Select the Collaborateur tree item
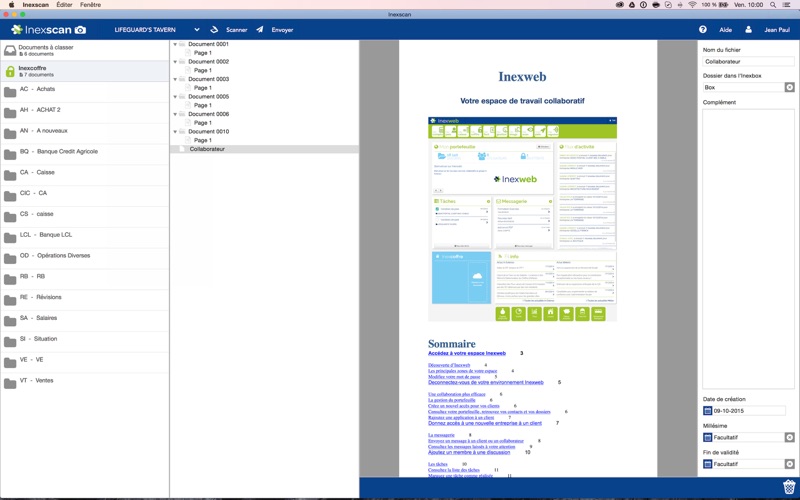The height and width of the screenshot is (500, 800). (264, 149)
